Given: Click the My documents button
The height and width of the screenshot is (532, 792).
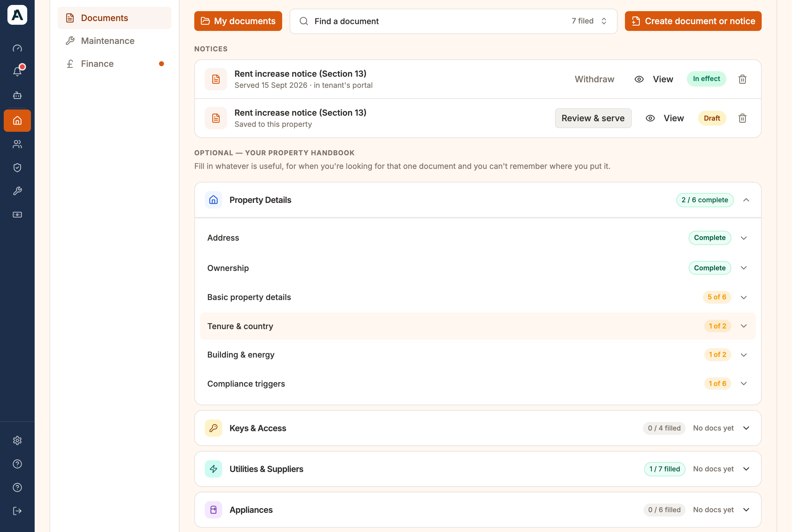Looking at the screenshot, I should coord(238,21).
